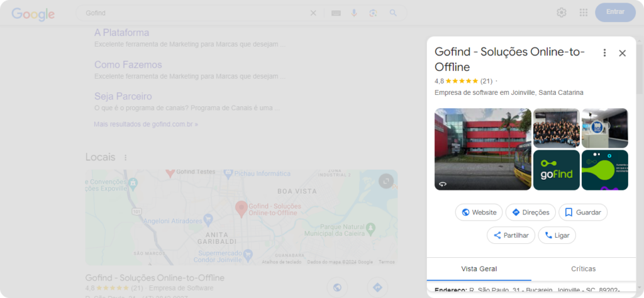
Task: Click the Ligar call button
Action: click(x=557, y=235)
